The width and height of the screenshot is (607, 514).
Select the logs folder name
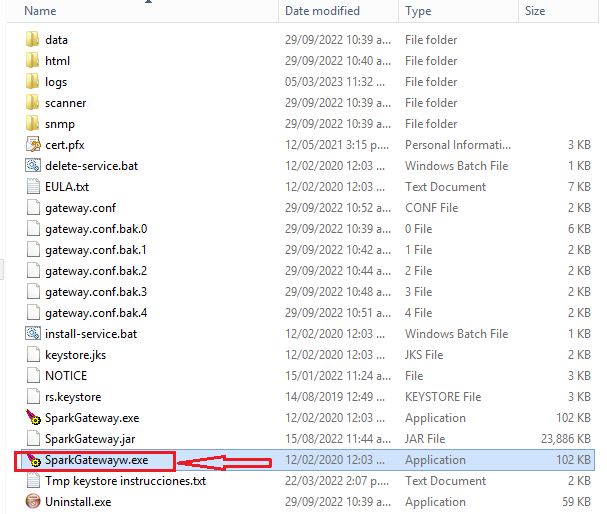pyautogui.click(x=56, y=82)
